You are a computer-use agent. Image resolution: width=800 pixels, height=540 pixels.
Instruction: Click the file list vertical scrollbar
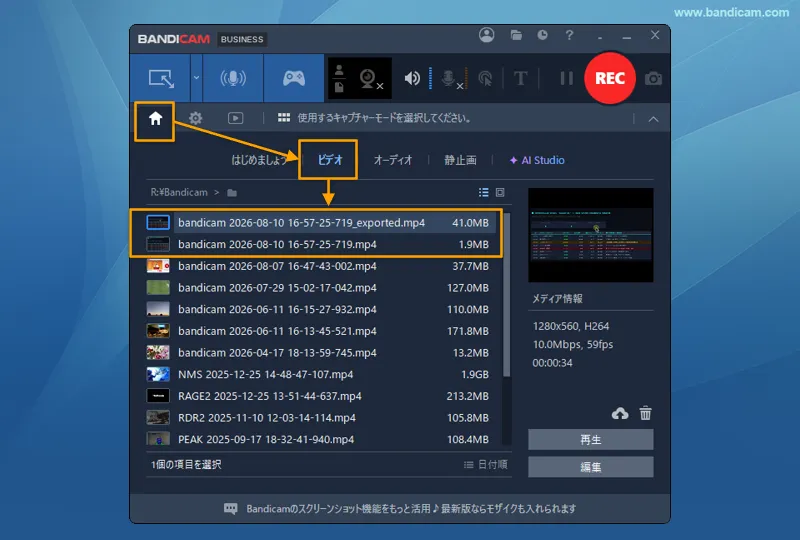(506, 295)
